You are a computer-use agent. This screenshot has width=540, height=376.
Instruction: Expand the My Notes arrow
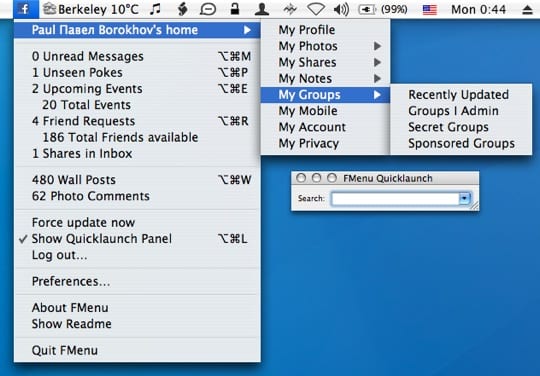(x=377, y=79)
